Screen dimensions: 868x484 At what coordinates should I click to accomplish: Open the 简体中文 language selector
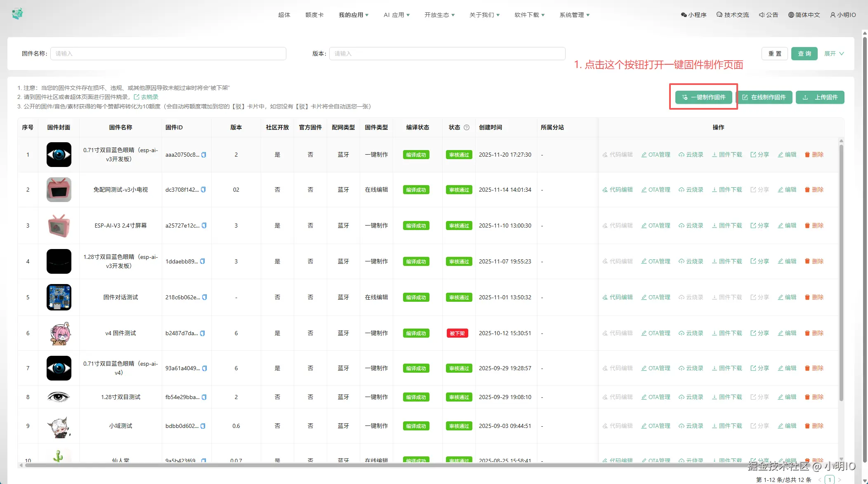tap(804, 15)
